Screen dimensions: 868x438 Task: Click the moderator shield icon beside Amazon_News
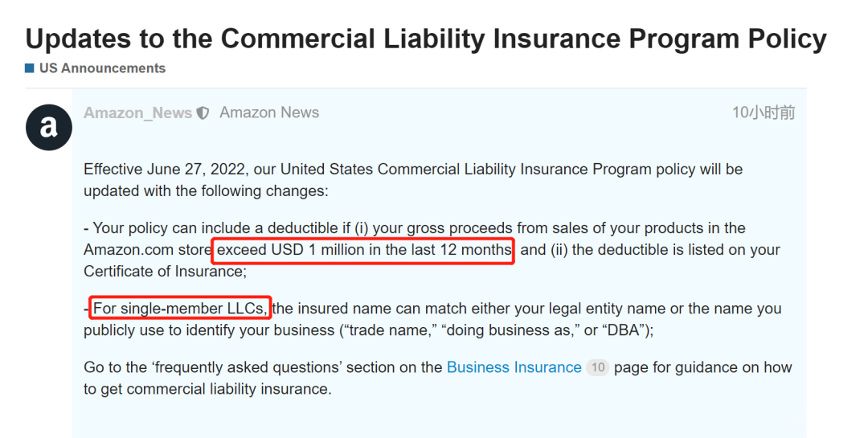coord(203,113)
